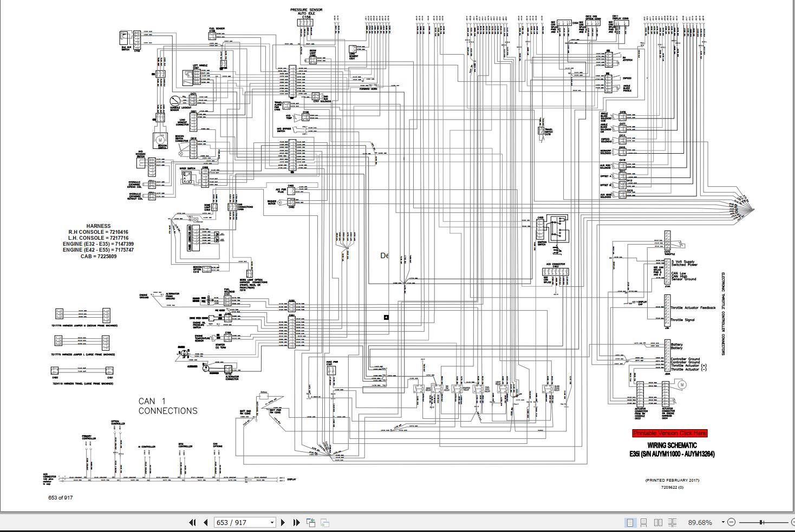Click the 653 of 917 footer text
The height and width of the screenshot is (532, 795).
[60, 498]
